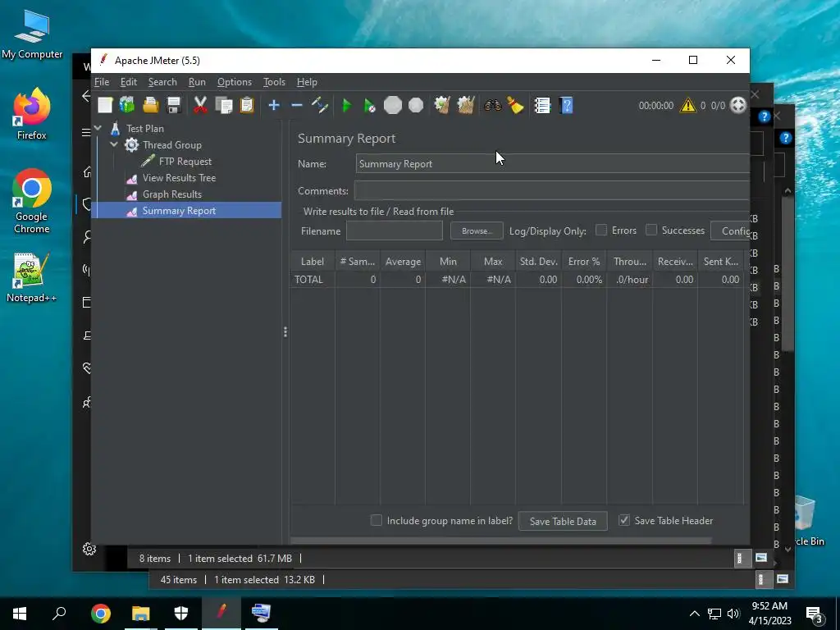Open the Run menu
840x630 pixels.
(197, 82)
